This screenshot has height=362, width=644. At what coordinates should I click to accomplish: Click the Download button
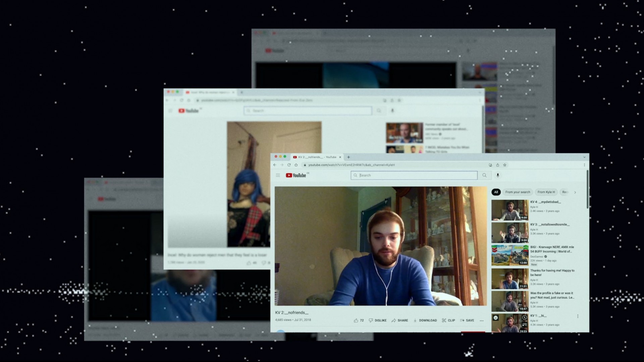[x=425, y=320]
